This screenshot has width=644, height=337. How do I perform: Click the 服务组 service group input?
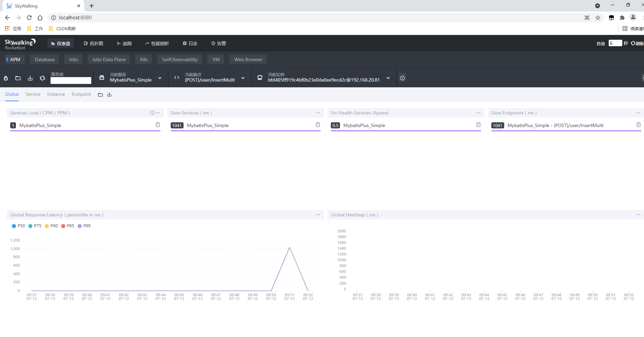pyautogui.click(x=71, y=81)
